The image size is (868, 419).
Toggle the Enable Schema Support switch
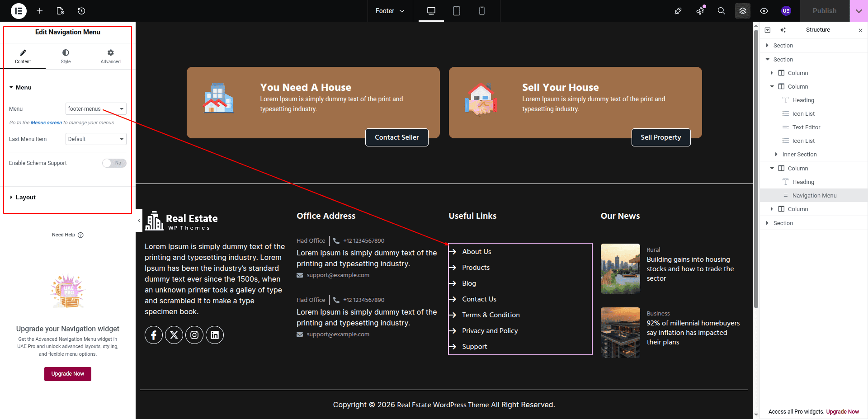(114, 163)
